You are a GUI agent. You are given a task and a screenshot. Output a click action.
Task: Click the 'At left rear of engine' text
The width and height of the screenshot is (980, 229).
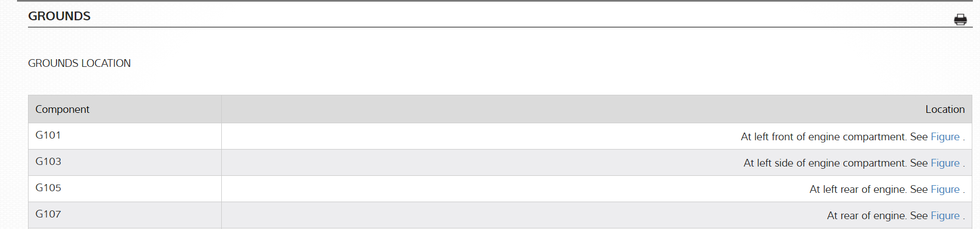coord(857,190)
